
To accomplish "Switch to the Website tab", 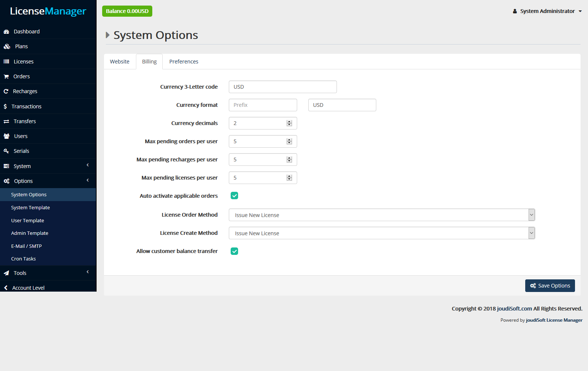I will click(x=120, y=62).
